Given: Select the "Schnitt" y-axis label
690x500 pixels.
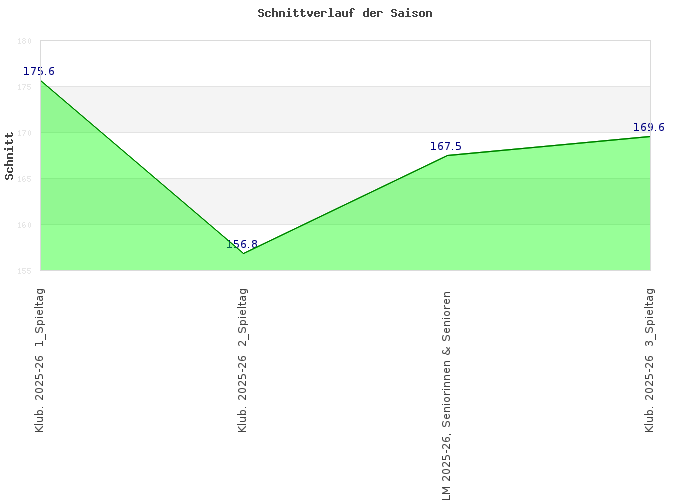Looking at the screenshot, I should [10, 156].
